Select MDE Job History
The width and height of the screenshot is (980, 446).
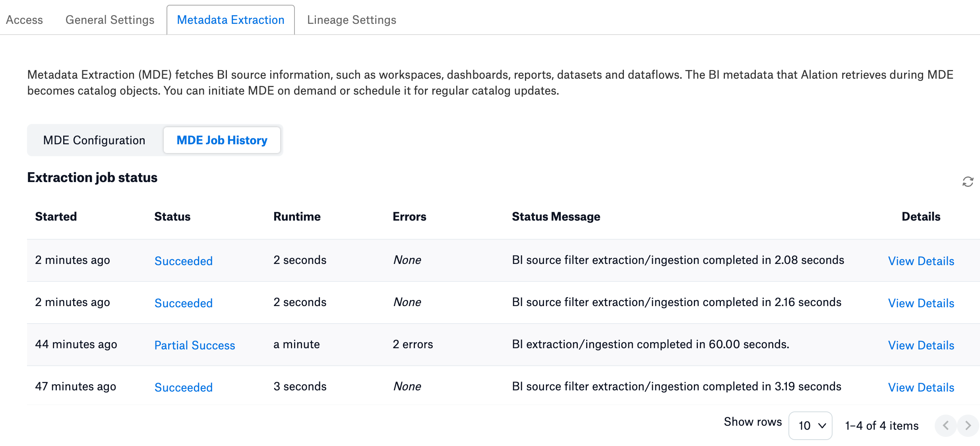pos(222,140)
